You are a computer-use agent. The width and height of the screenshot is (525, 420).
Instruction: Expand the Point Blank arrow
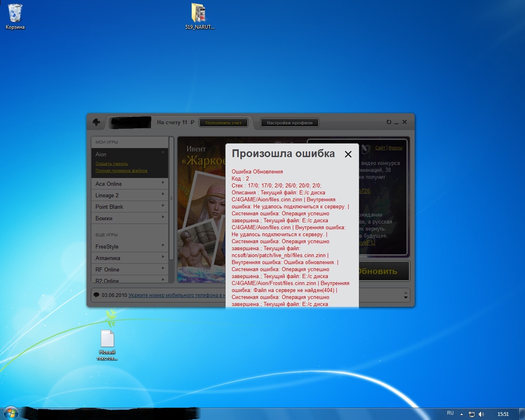click(x=163, y=205)
